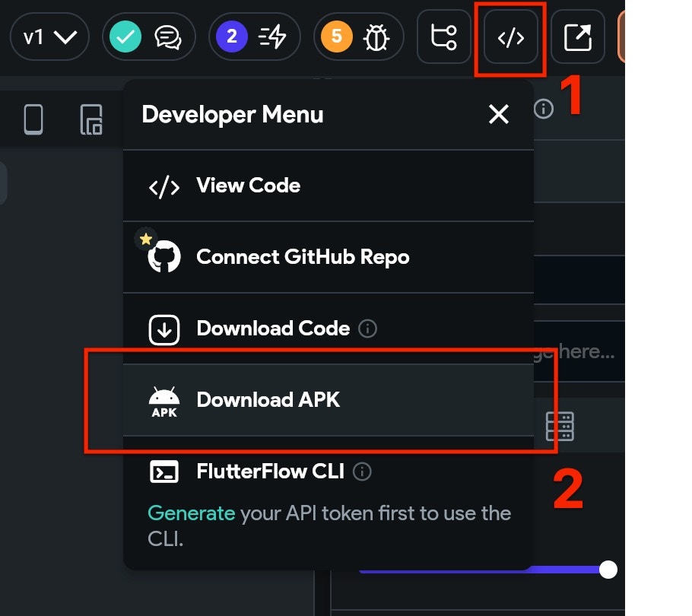Open the v1 version dropdown
Viewport: 692px width, 616px height.
49,37
